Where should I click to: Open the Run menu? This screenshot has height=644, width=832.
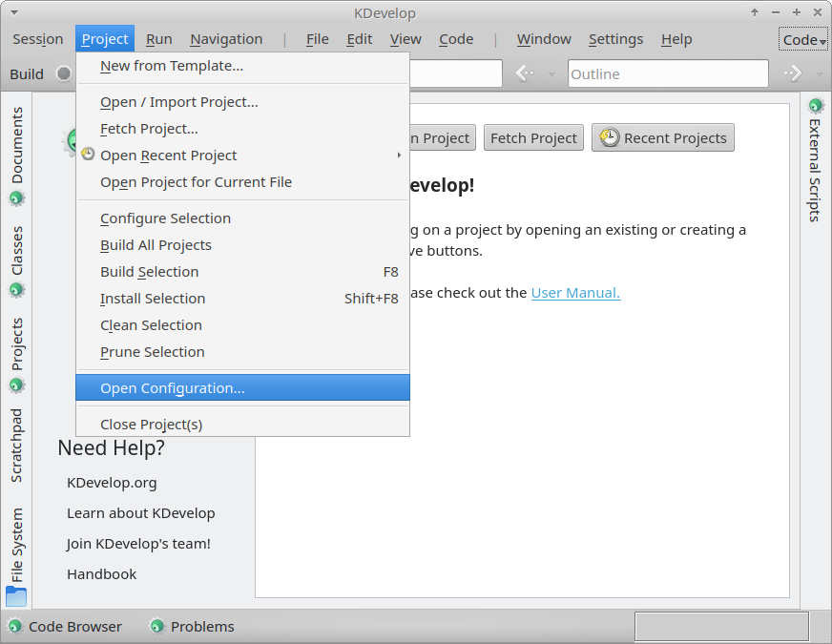click(x=159, y=39)
